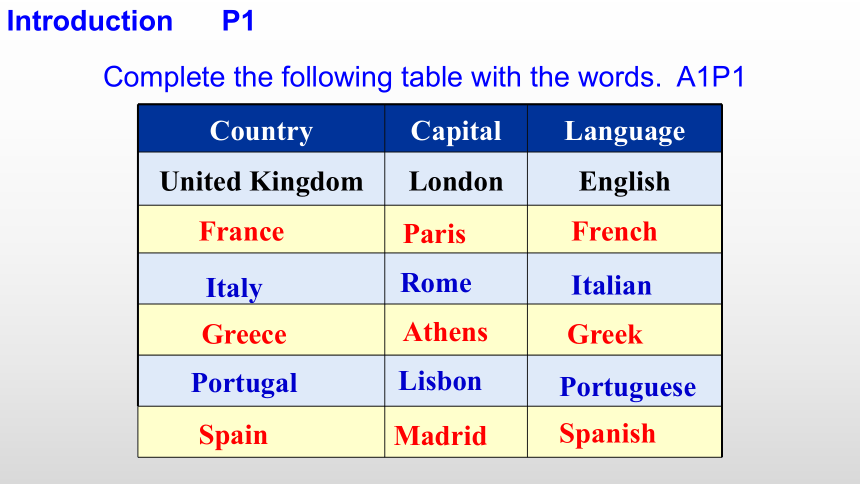This screenshot has height=484, width=860.
Task: Click the English cell
Action: click(x=624, y=179)
